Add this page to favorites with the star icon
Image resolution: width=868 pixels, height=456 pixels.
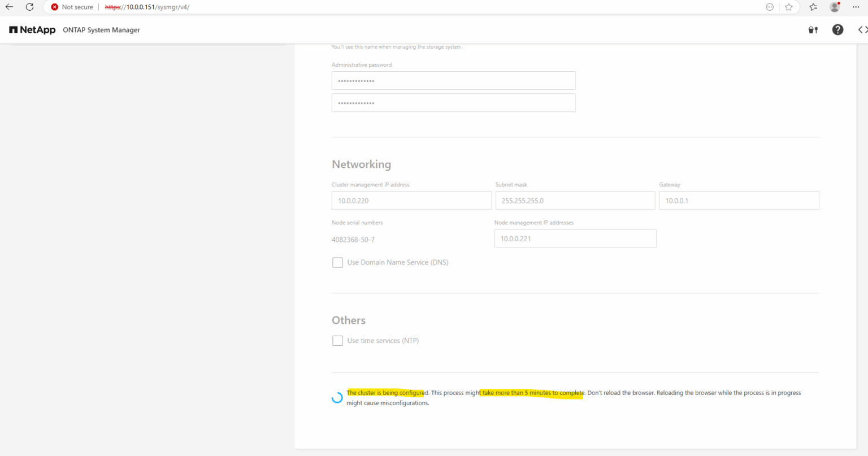pos(788,7)
